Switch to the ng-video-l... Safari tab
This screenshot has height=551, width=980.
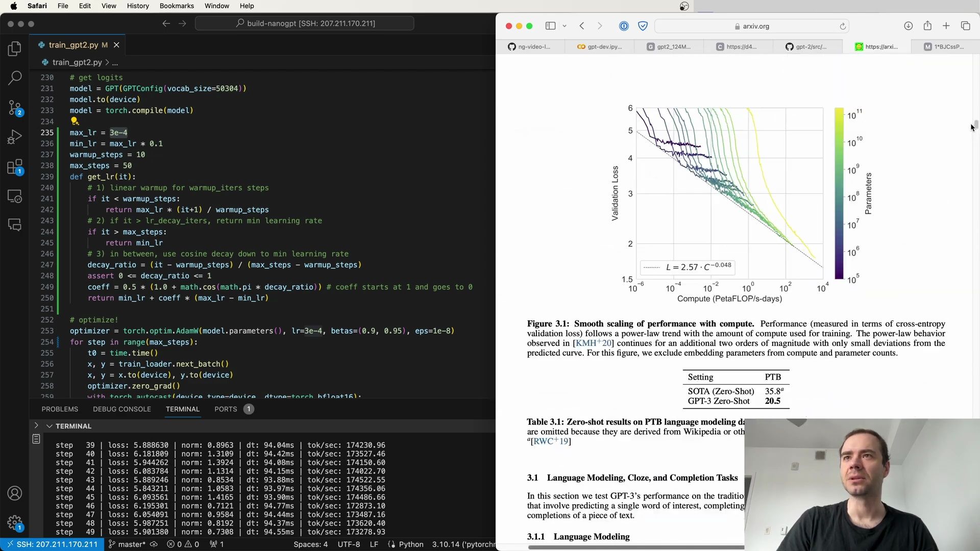[x=530, y=46]
